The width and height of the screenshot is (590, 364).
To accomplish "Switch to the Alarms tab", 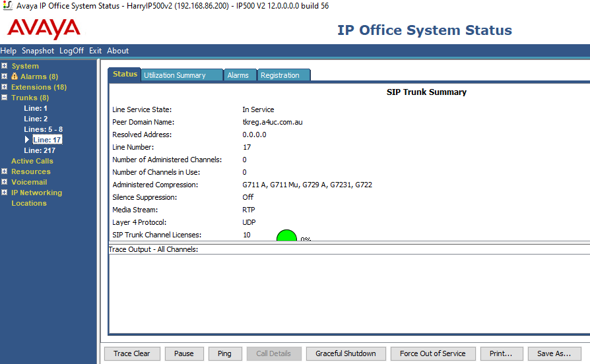I will pyautogui.click(x=240, y=75).
